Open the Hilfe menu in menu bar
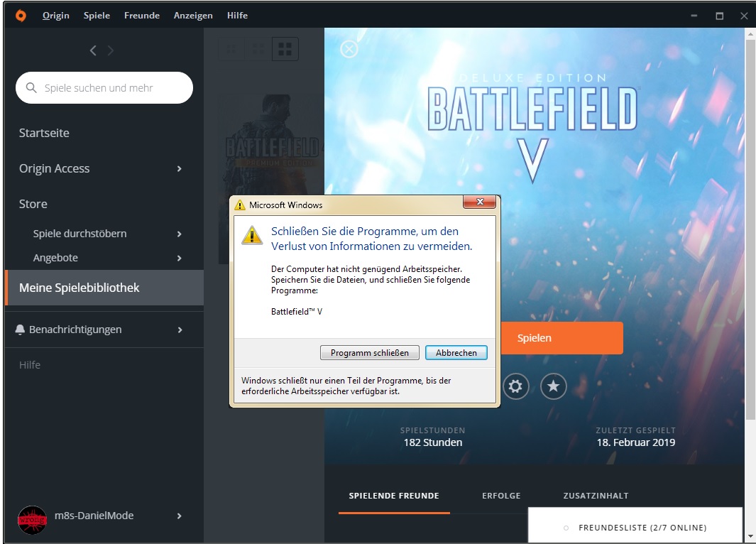This screenshot has width=756, height=544. tap(237, 16)
